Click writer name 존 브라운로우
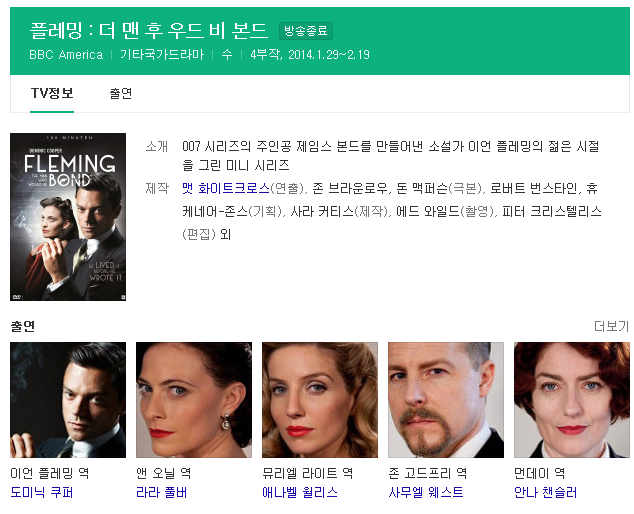 349,188
